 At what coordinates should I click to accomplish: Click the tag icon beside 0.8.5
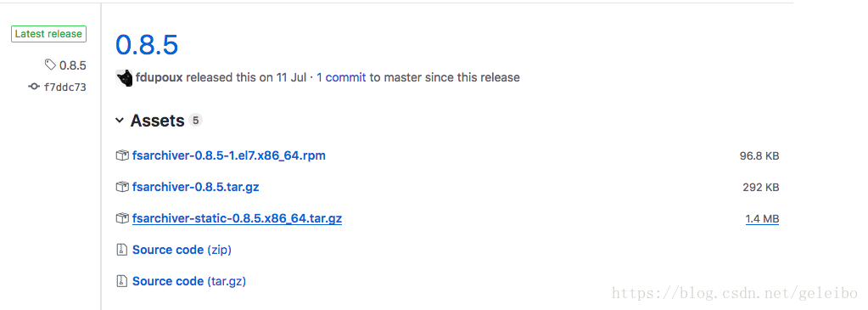point(50,65)
